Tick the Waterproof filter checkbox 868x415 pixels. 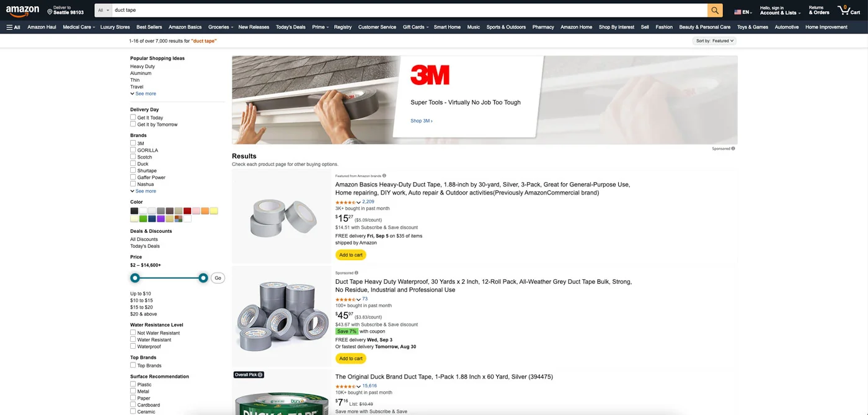pos(133,346)
